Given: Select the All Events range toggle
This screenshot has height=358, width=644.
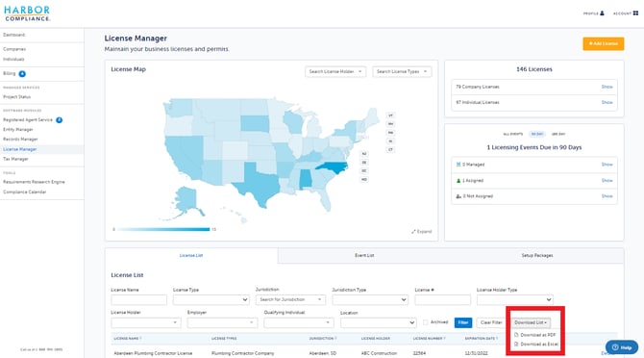Looking at the screenshot, I should tap(513, 134).
